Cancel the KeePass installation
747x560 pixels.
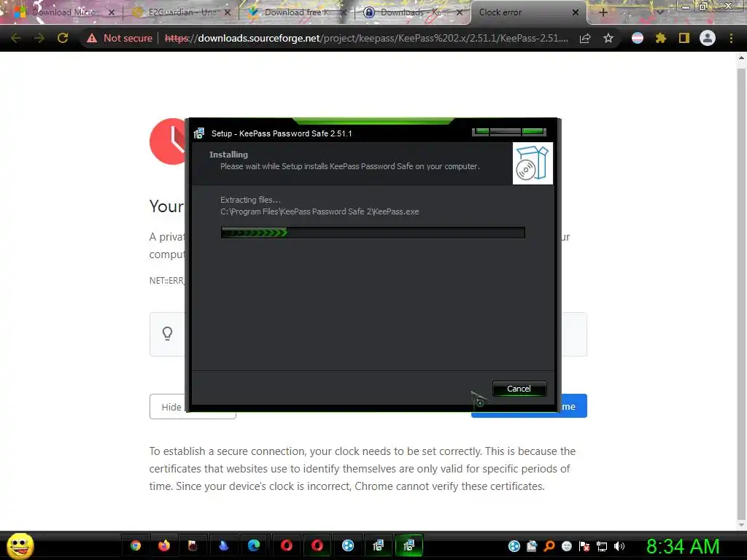pos(519,389)
